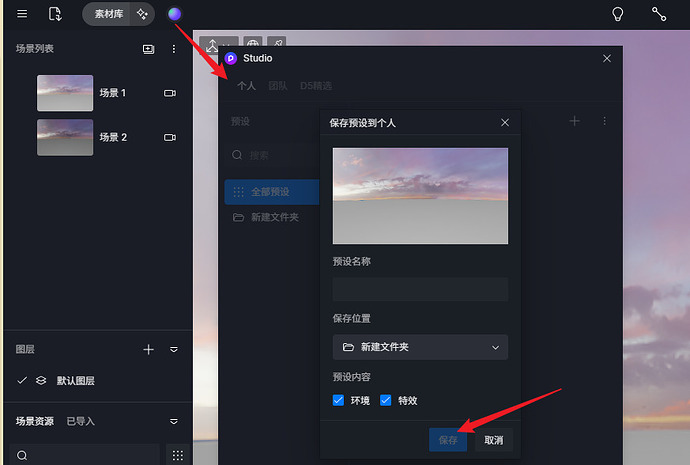Click the camera icon for 场景 2
This screenshot has height=465, width=690.
click(170, 138)
